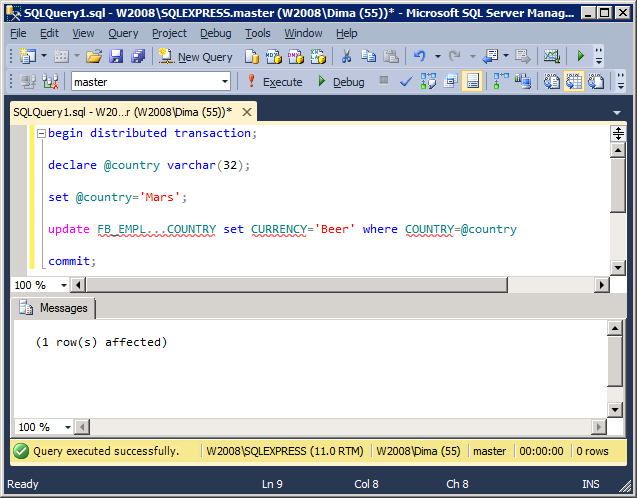Click the Debug button
This screenshot has height=498, width=637.
340,82
